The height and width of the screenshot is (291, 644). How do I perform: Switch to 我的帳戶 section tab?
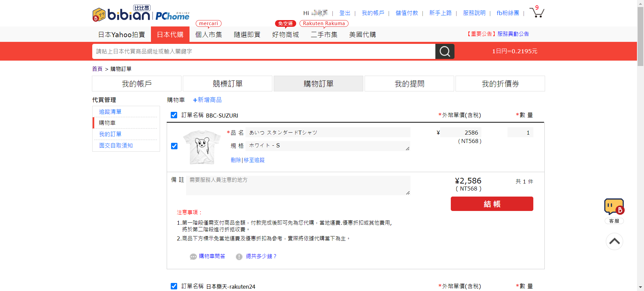[x=137, y=84]
